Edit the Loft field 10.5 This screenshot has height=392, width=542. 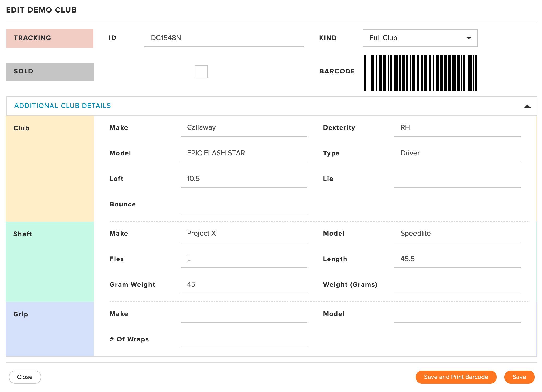(244, 179)
